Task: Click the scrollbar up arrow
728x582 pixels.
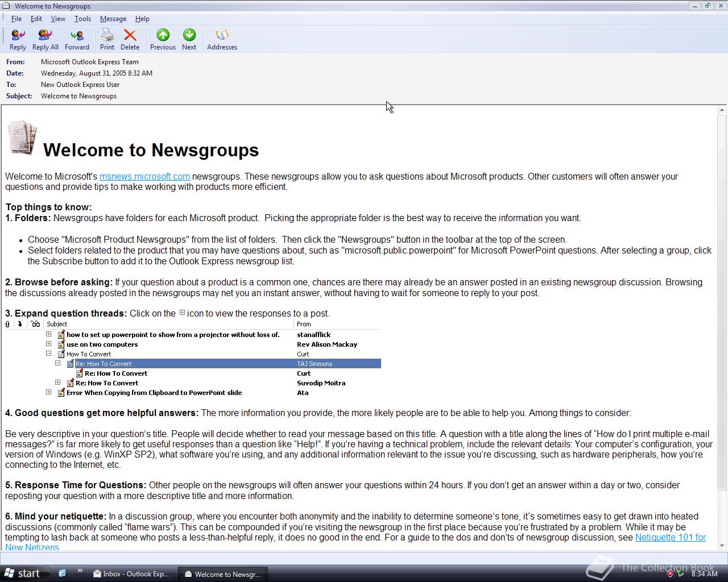Action: pyautogui.click(x=722, y=110)
